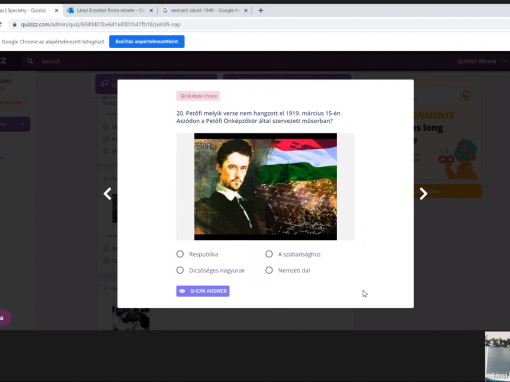Click the purple chat bubble at left edge
This screenshot has width=510, height=382.
[x=4, y=318]
